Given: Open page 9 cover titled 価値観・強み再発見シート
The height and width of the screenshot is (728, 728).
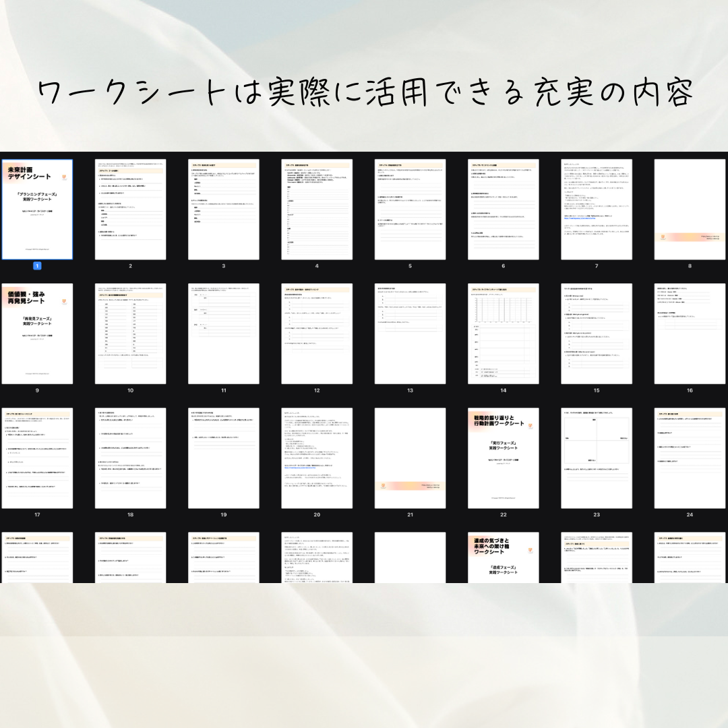Looking at the screenshot, I should click(x=37, y=334).
